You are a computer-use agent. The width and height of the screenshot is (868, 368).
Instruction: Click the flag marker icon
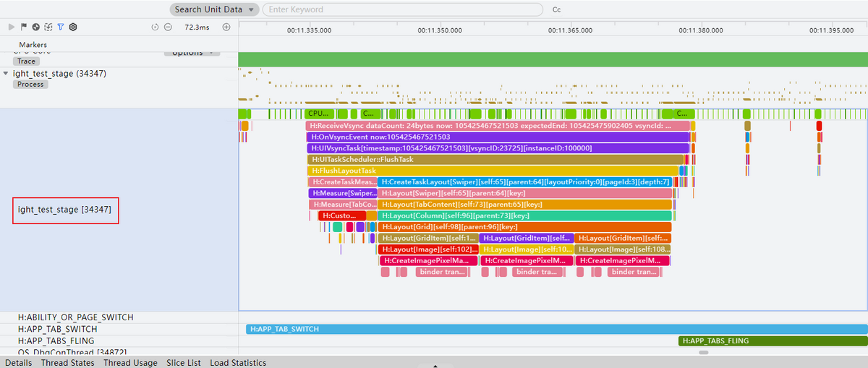tap(23, 27)
